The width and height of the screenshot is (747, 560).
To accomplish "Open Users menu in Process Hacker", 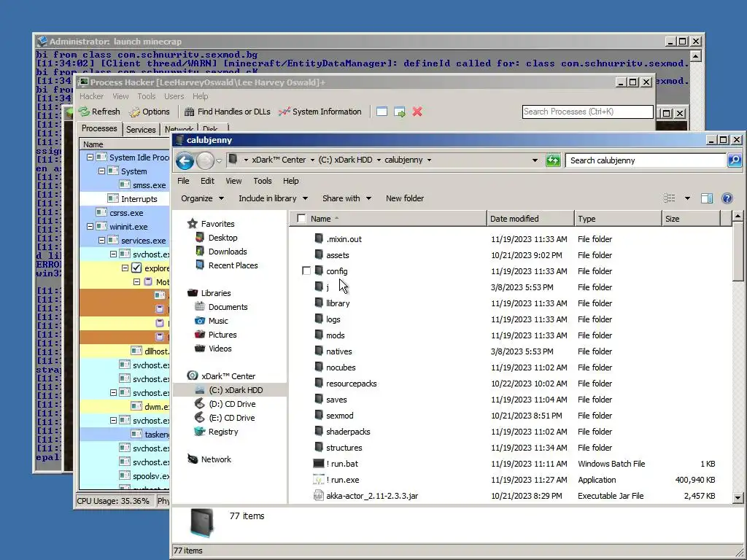I will [174, 96].
